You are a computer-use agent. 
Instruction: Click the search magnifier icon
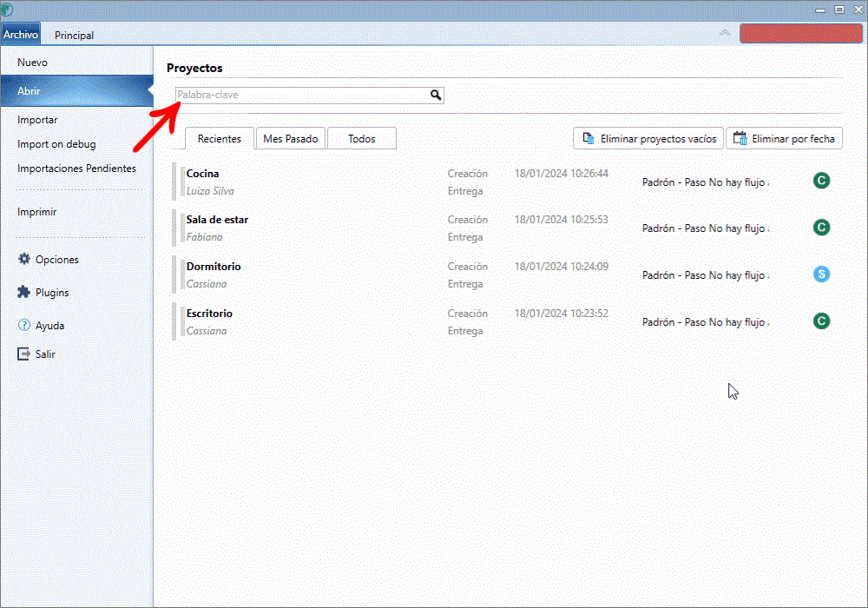tap(436, 95)
